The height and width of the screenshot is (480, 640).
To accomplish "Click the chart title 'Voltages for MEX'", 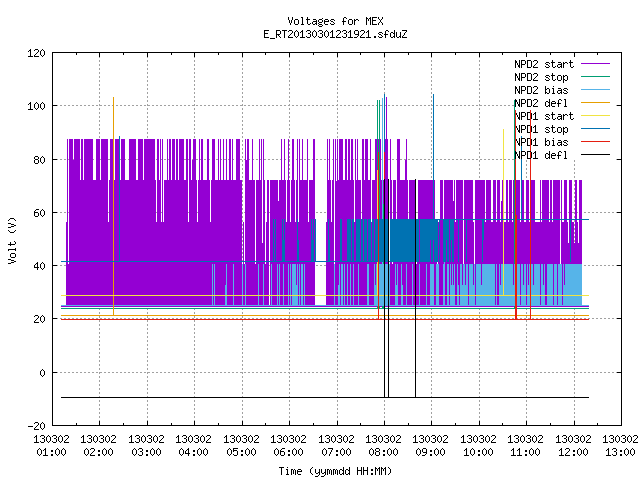I will [x=335, y=21].
